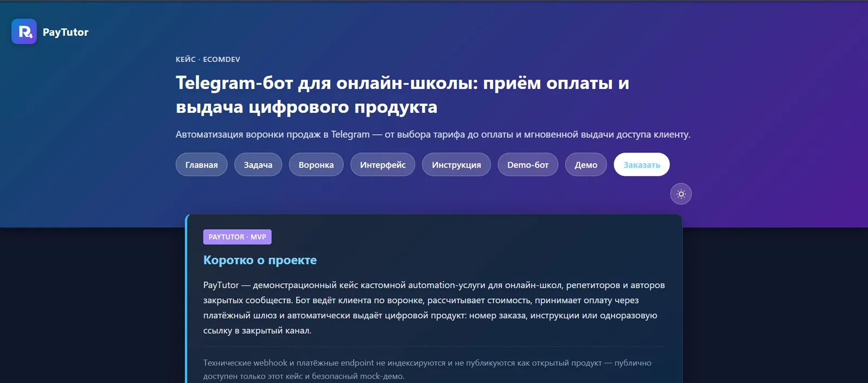Viewport: 868px width, 383px height.
Task: Click the КЕЙС · ECOMDEV label
Action: 208,59
